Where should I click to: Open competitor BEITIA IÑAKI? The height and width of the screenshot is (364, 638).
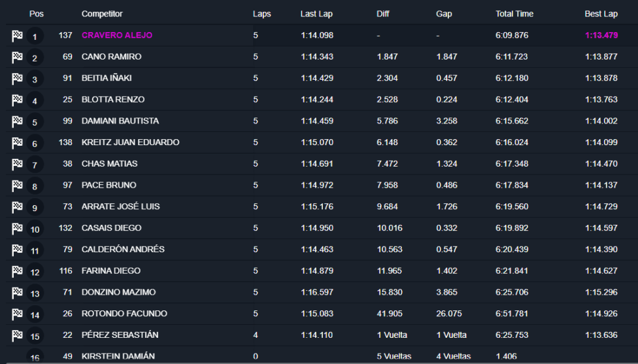point(107,78)
